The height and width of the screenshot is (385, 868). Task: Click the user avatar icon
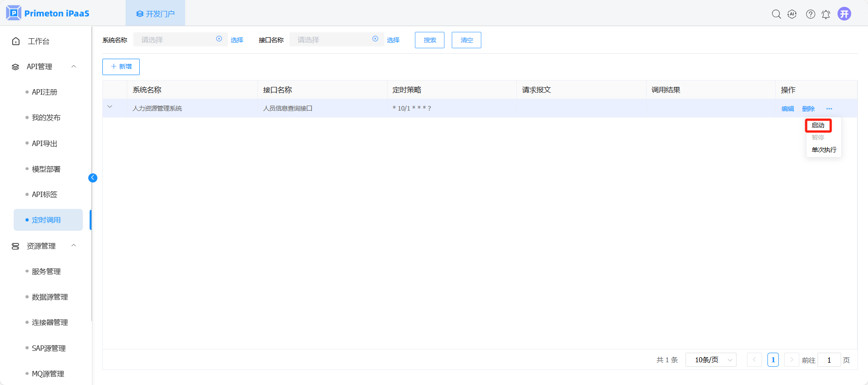[x=844, y=14]
